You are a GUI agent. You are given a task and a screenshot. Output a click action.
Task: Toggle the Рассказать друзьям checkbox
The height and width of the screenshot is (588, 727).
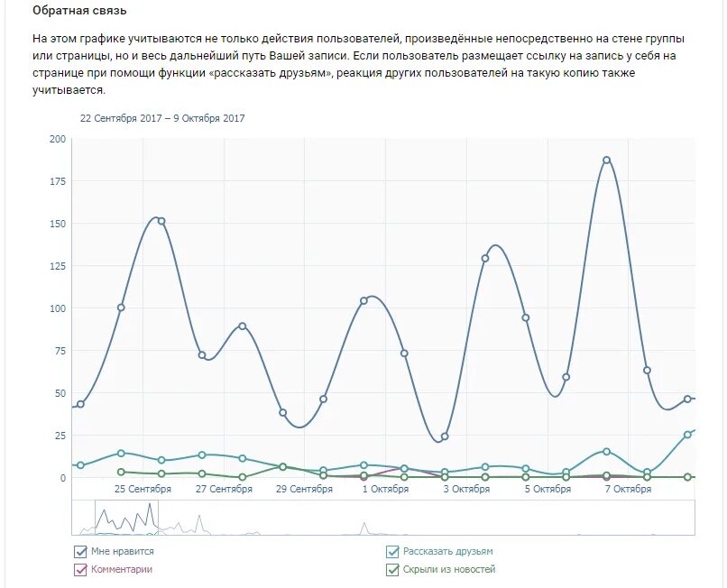click(392, 552)
